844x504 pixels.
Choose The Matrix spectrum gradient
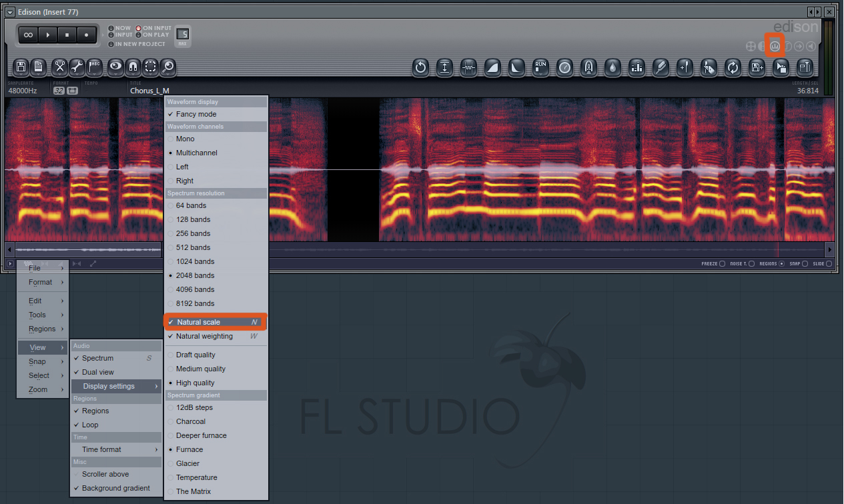coord(216,491)
